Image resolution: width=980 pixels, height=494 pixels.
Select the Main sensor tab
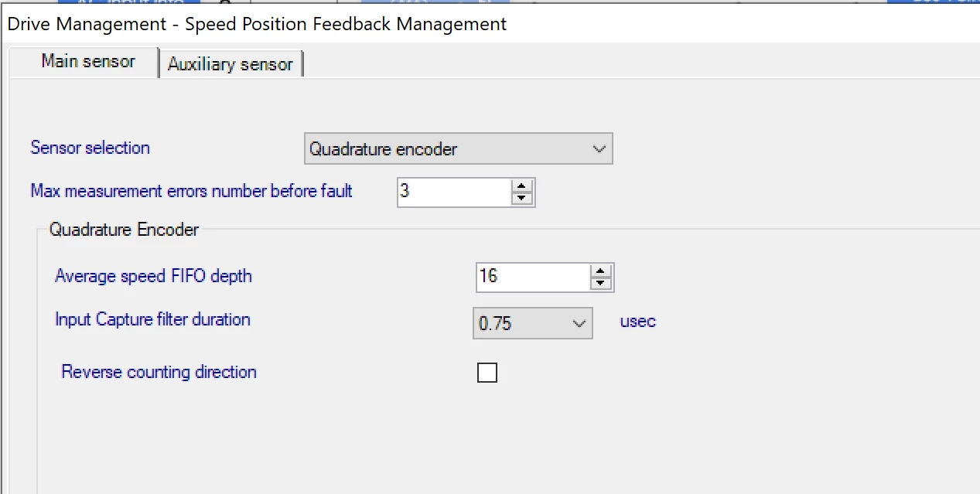pos(88,61)
